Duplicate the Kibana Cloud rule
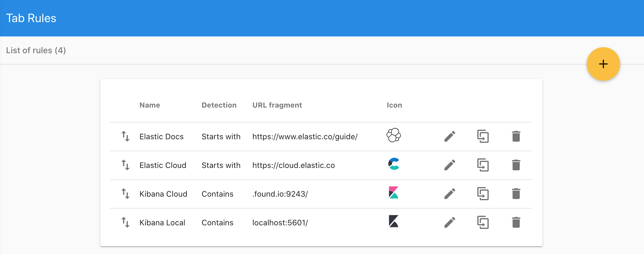Image resolution: width=644 pixels, height=254 pixels. click(x=483, y=194)
